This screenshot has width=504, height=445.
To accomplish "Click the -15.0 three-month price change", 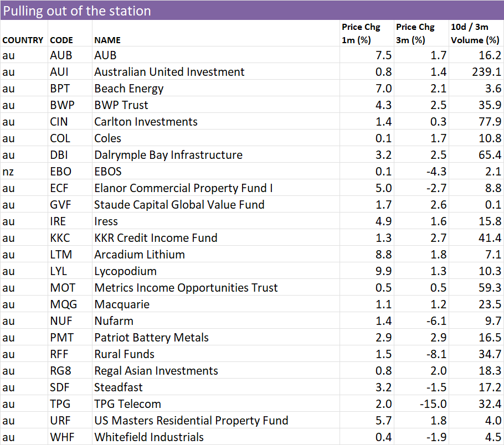I will tap(433, 404).
